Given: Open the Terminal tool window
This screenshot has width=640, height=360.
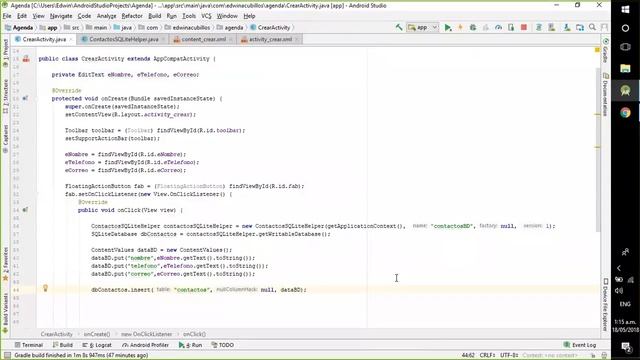Looking at the screenshot, I should click(x=29, y=345).
